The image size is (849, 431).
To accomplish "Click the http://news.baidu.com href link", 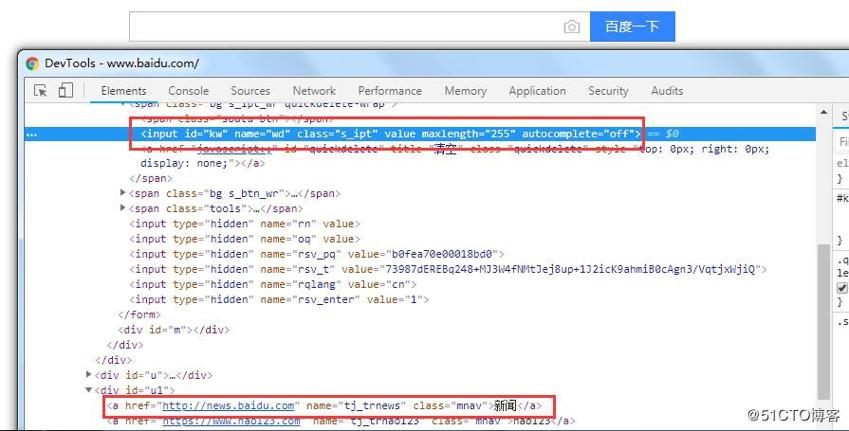I will tap(228, 406).
